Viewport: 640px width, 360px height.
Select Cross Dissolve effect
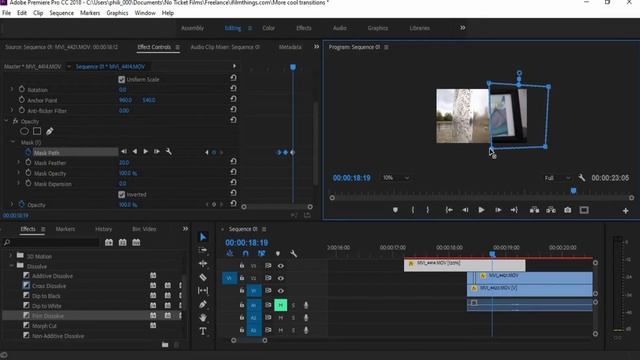[49, 286]
